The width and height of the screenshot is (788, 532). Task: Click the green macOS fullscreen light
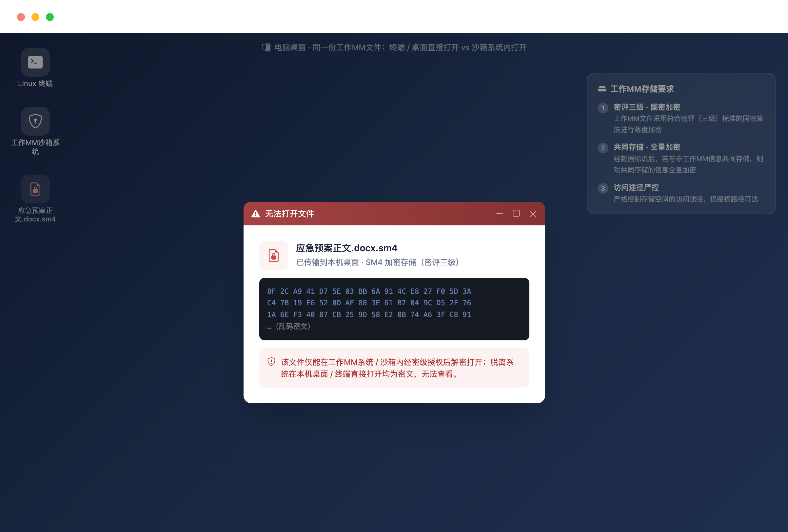(x=50, y=17)
